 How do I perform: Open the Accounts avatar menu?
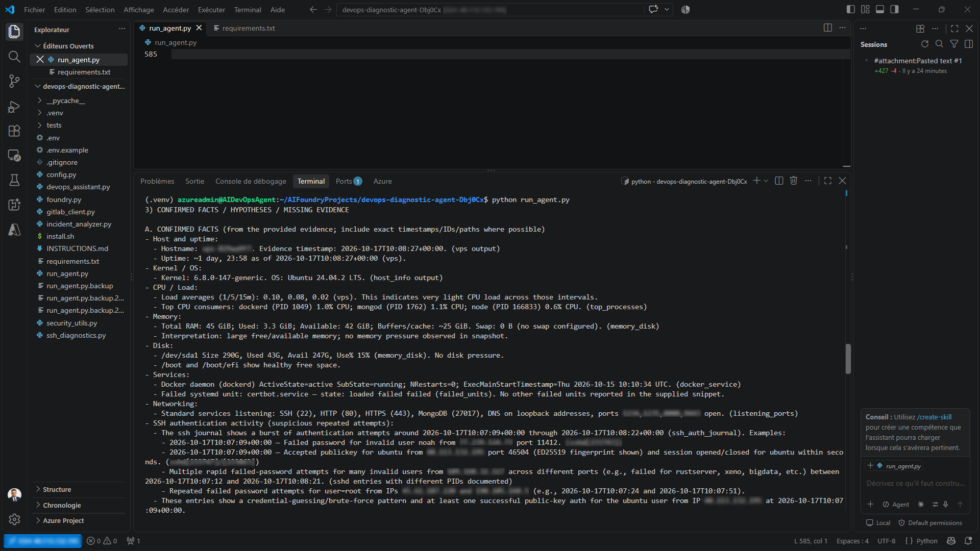click(x=14, y=494)
